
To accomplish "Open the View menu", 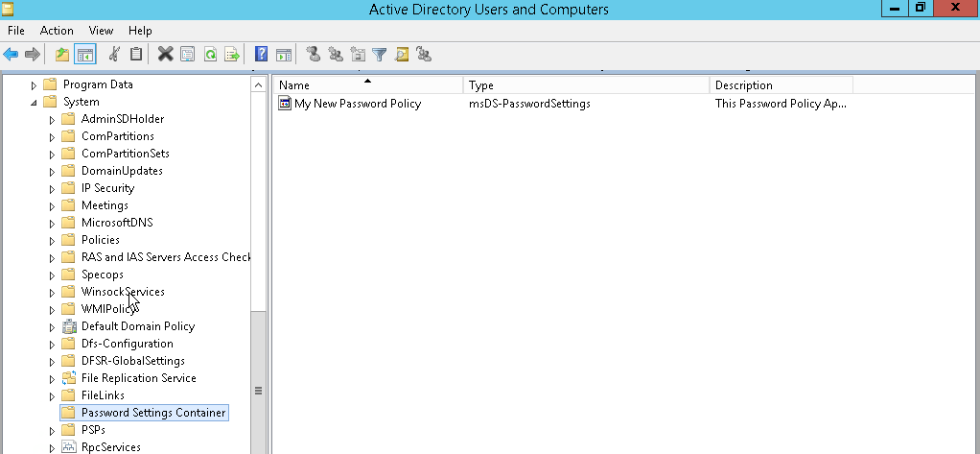I will 101,31.
